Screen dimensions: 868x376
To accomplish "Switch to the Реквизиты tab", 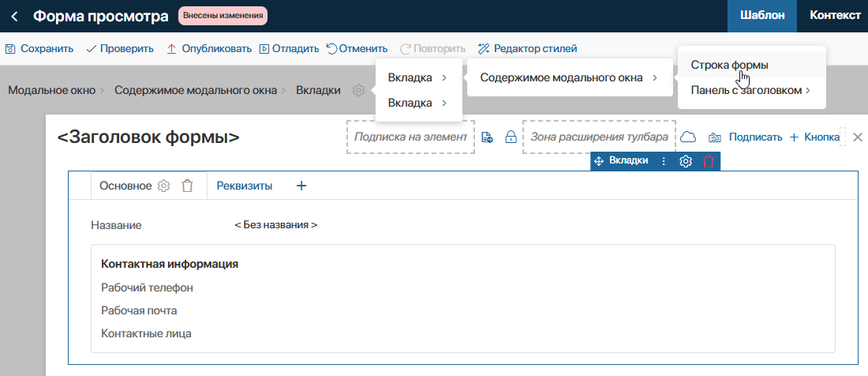I will click(244, 186).
